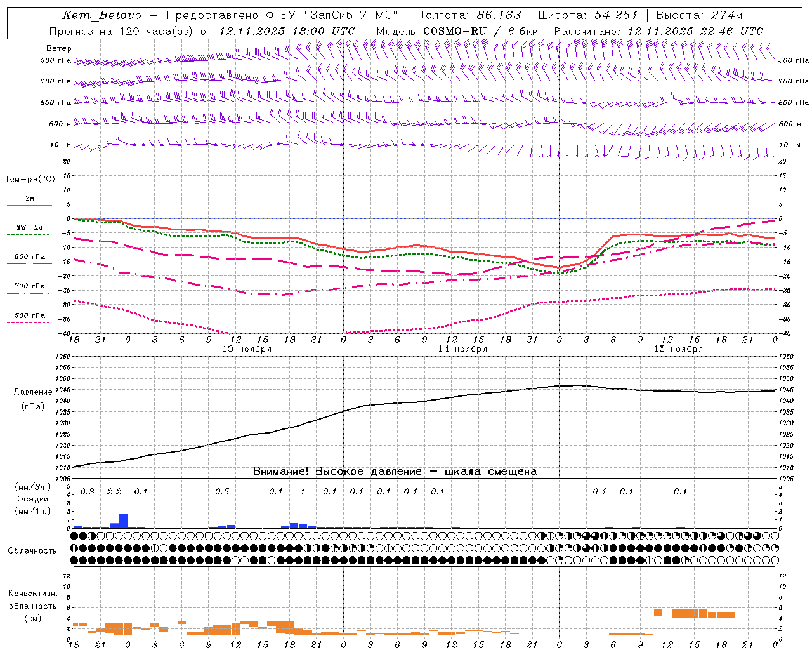Select the provider text ФГБУ "ЗапСиб УГМС"
Image resolution: width=812 pixels, height=650 pixels.
tap(331, 15)
